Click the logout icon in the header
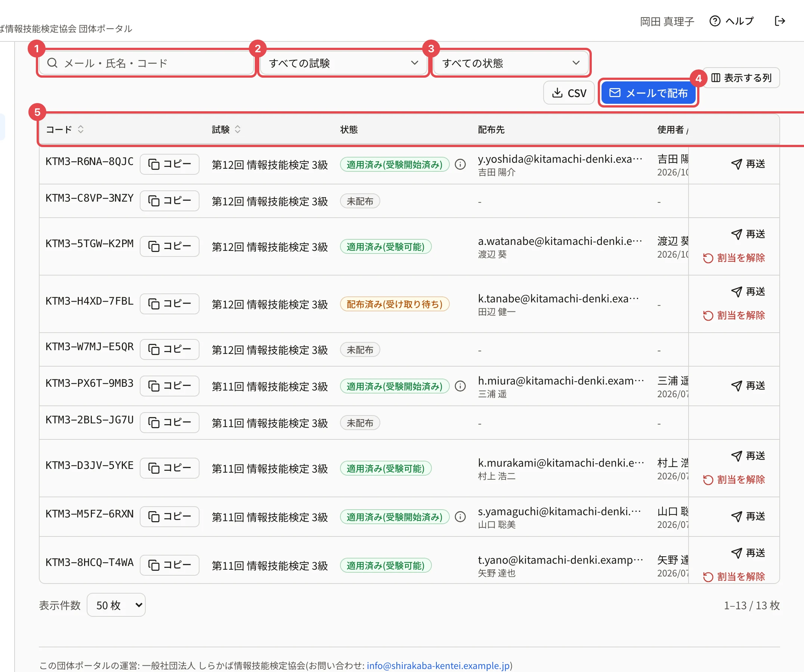 click(780, 21)
